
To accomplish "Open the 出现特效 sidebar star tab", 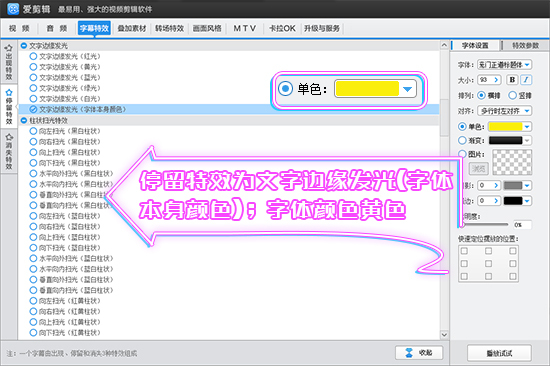I will [9, 62].
